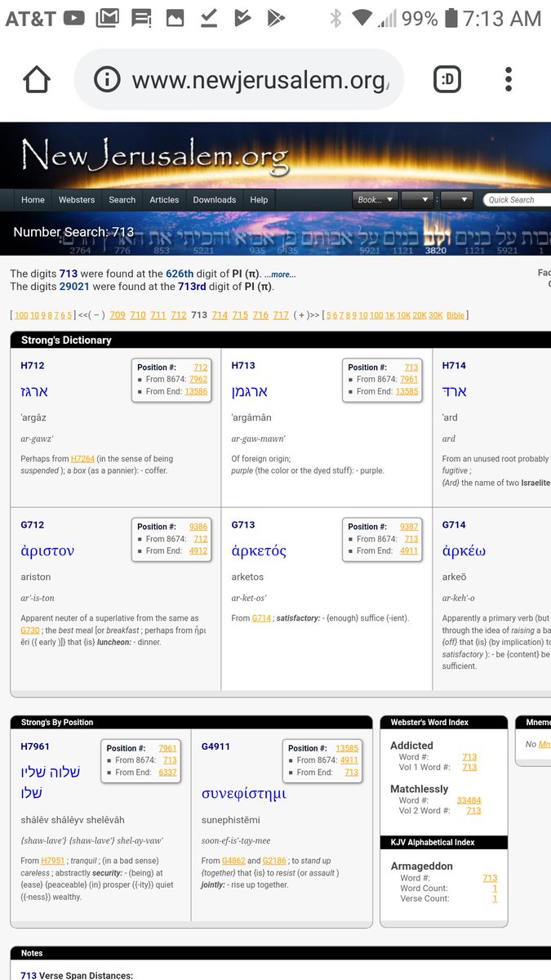Screen dimensions: 551x980
Task: Click the Addicted word heading
Action: pos(411,746)
